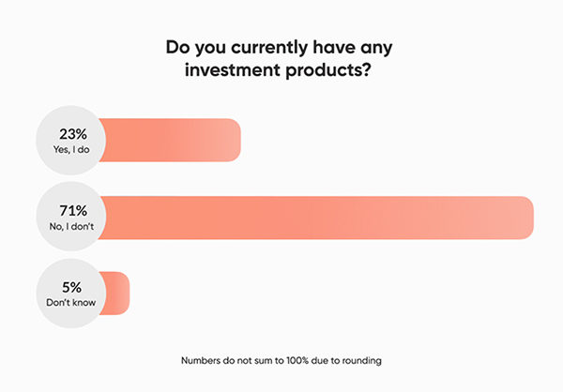Click the 'Don't know' label
Screen dimensions: 563x392
(x=70, y=303)
